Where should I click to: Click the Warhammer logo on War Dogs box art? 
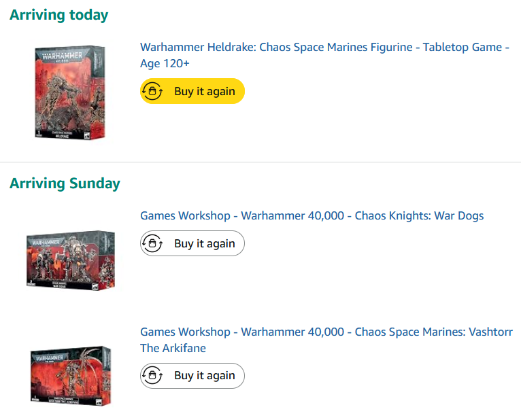point(46,242)
